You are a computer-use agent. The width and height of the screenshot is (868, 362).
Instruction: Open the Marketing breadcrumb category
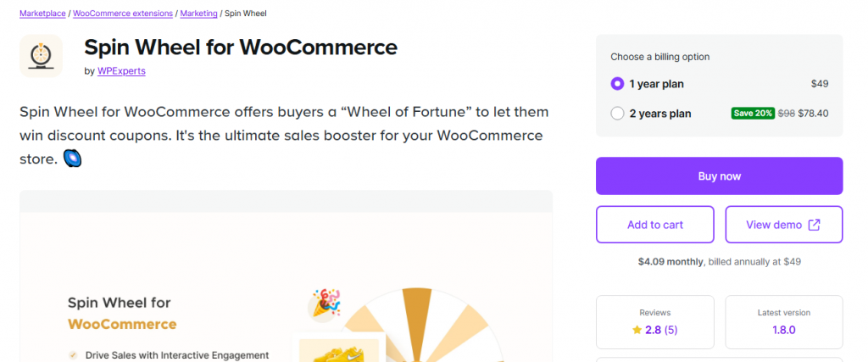199,14
